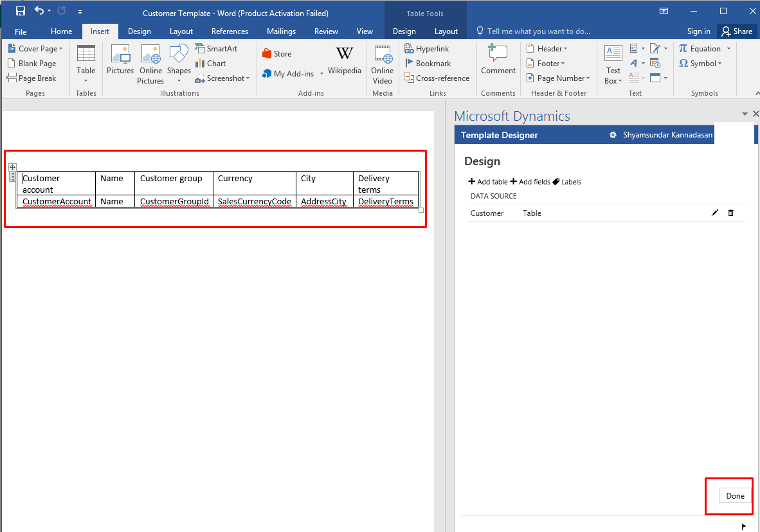
Task: Open the File menu
Action: (x=21, y=31)
